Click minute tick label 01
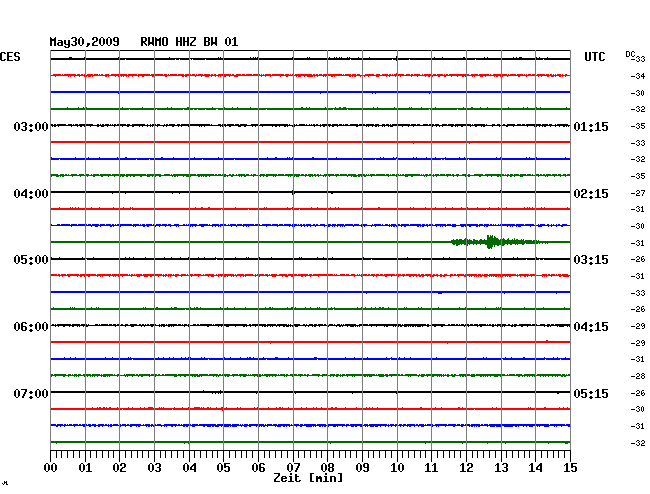Screen dimensions: 650x494 point(85,467)
